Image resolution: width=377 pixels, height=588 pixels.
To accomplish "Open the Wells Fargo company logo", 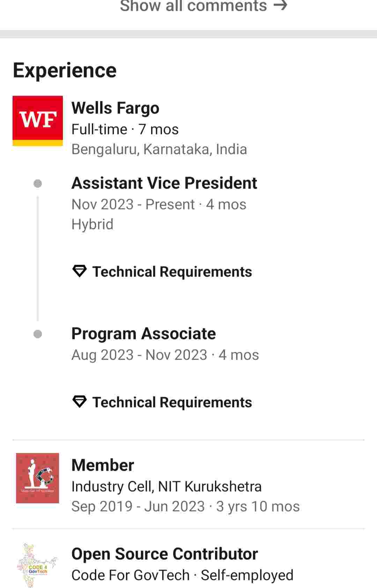I will click(x=38, y=120).
